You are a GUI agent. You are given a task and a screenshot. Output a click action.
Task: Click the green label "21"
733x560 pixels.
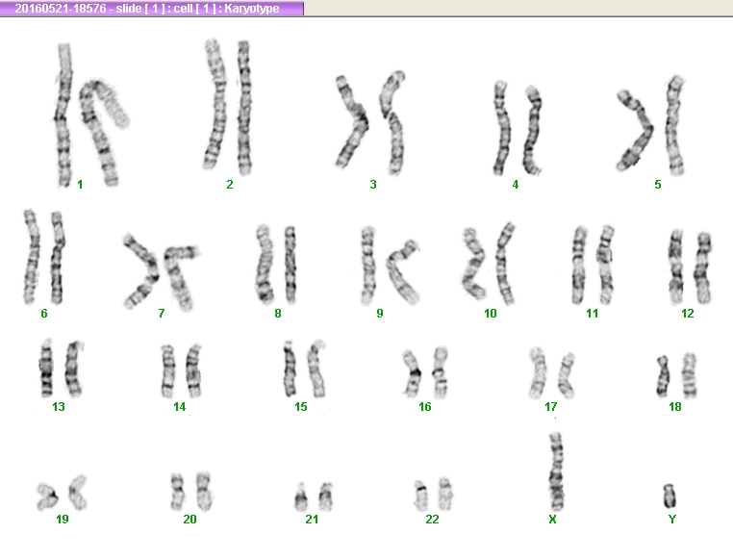(312, 519)
